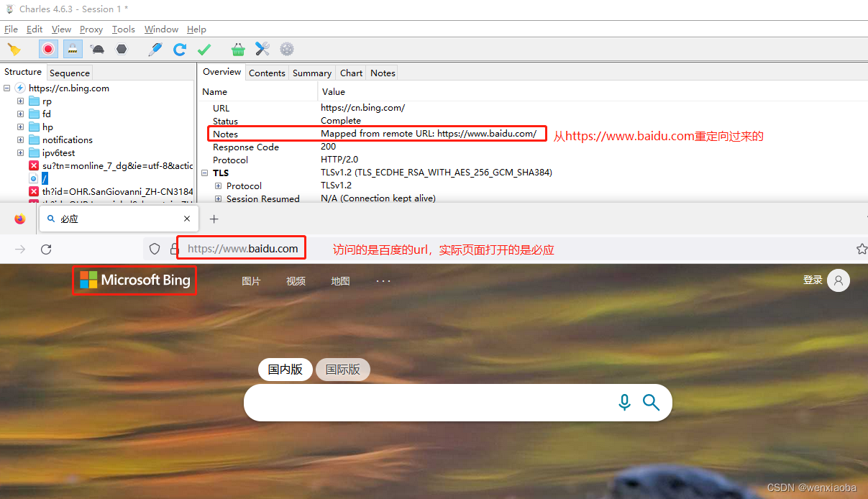Viewport: 868px width, 499px height.
Task: Click the red X icon of su?tn request
Action: coord(34,166)
